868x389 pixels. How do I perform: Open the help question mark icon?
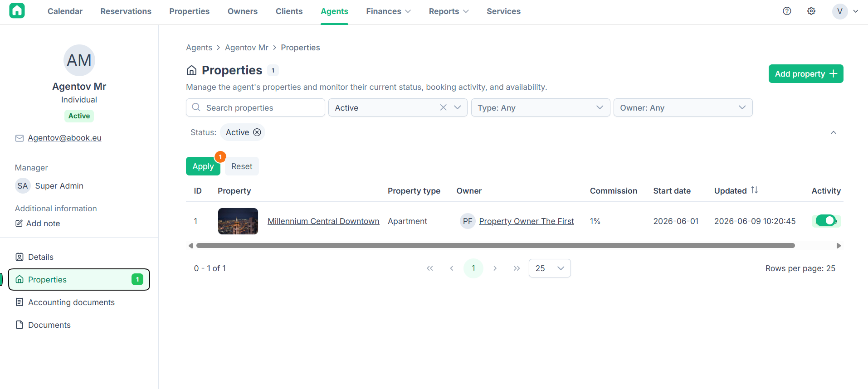point(787,11)
